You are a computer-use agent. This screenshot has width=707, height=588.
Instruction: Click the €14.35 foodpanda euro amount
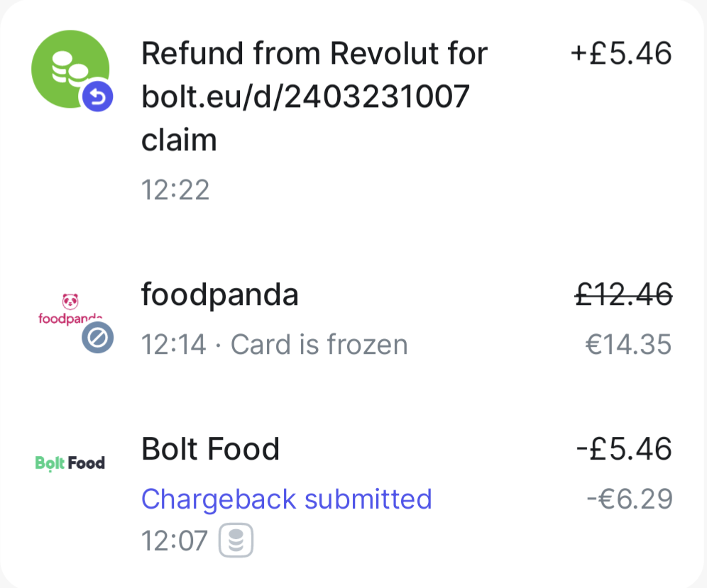[627, 345]
